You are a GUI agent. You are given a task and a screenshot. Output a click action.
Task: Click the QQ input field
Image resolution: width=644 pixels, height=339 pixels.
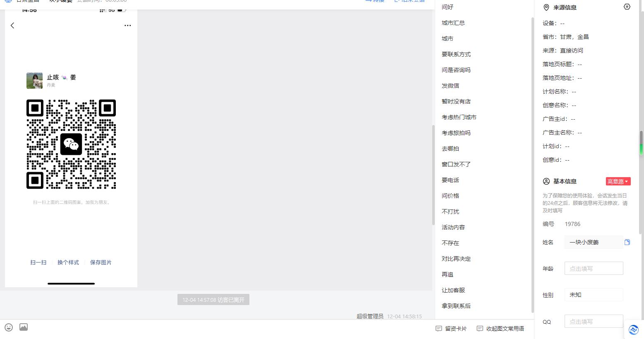tap(594, 321)
